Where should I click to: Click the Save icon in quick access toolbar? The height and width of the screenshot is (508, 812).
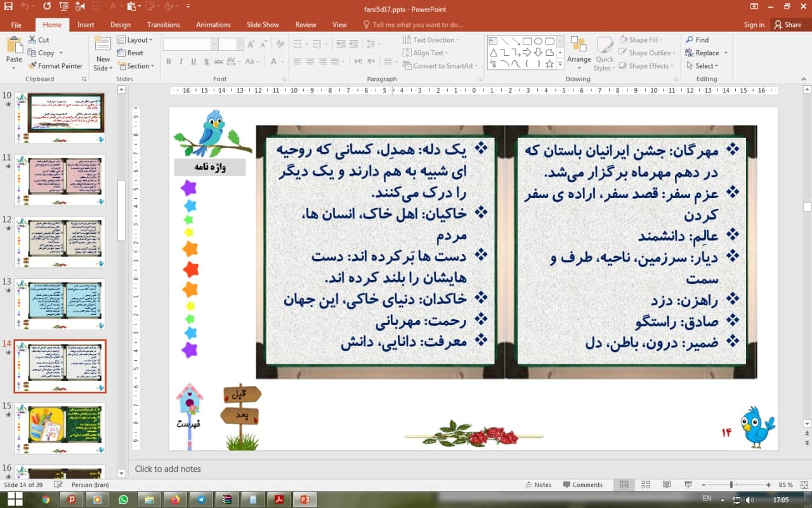8,7
